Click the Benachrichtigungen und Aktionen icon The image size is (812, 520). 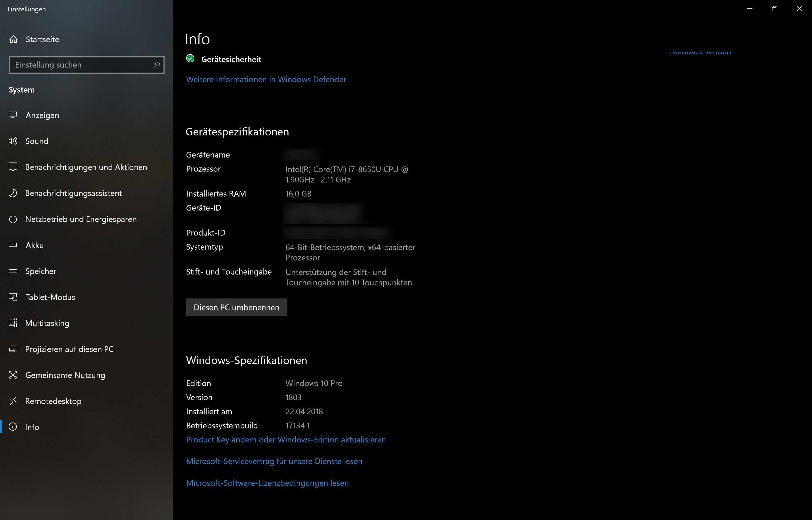[13, 167]
